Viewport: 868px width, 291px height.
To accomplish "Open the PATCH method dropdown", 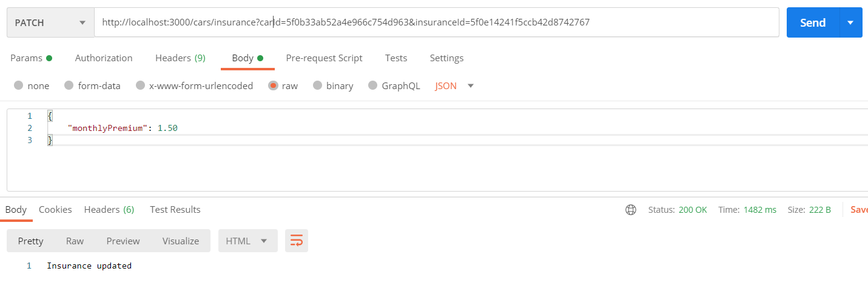I will 50,22.
